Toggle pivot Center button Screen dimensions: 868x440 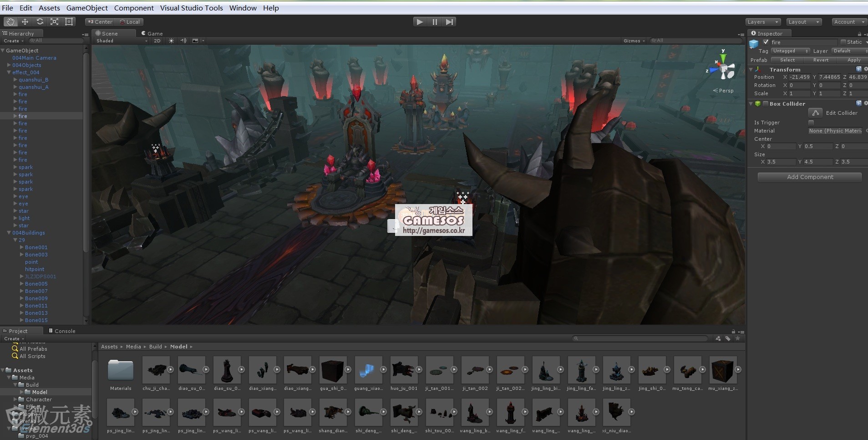(101, 21)
